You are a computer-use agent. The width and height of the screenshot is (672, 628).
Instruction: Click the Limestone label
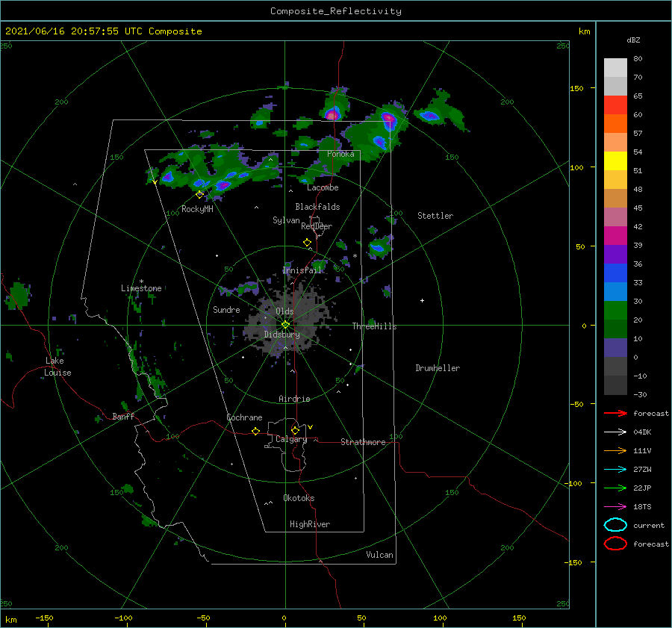(x=141, y=288)
